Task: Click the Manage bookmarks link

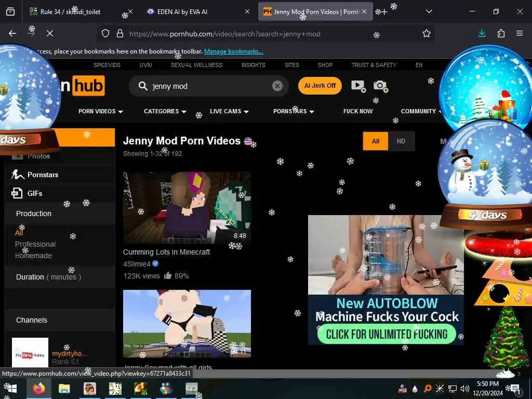Action: pyautogui.click(x=233, y=51)
